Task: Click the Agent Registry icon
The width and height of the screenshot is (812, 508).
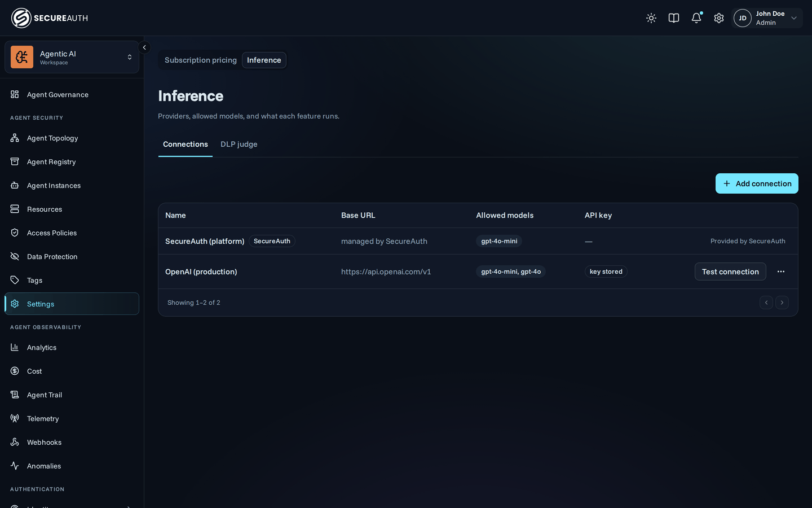Action: pos(15,161)
